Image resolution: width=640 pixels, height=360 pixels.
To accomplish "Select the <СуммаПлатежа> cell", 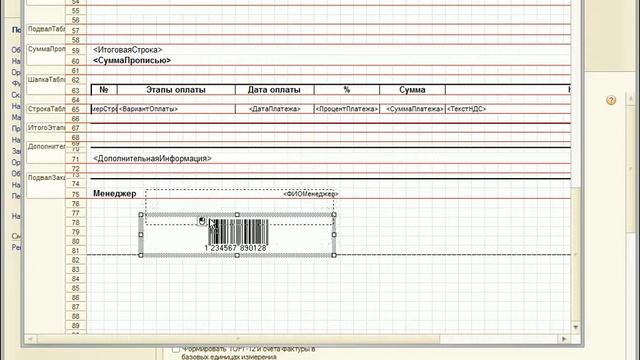I will (x=412, y=109).
